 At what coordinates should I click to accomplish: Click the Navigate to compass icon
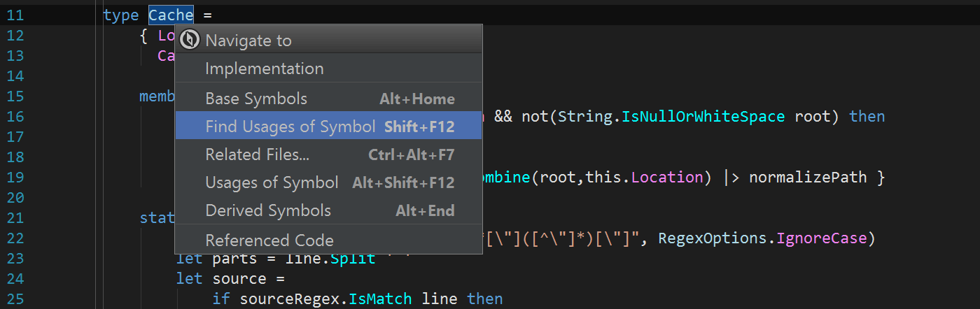[x=189, y=40]
